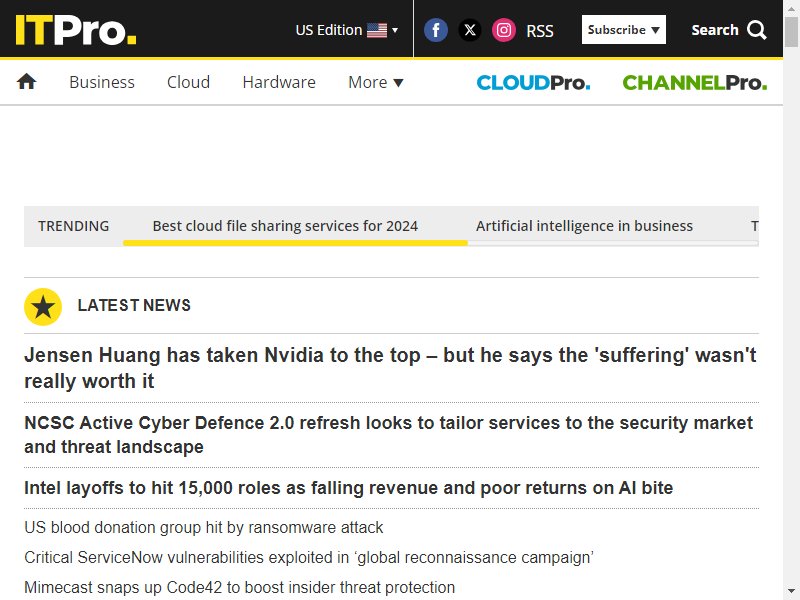Open the Instagram icon
The height and width of the screenshot is (600, 800).
coord(504,30)
